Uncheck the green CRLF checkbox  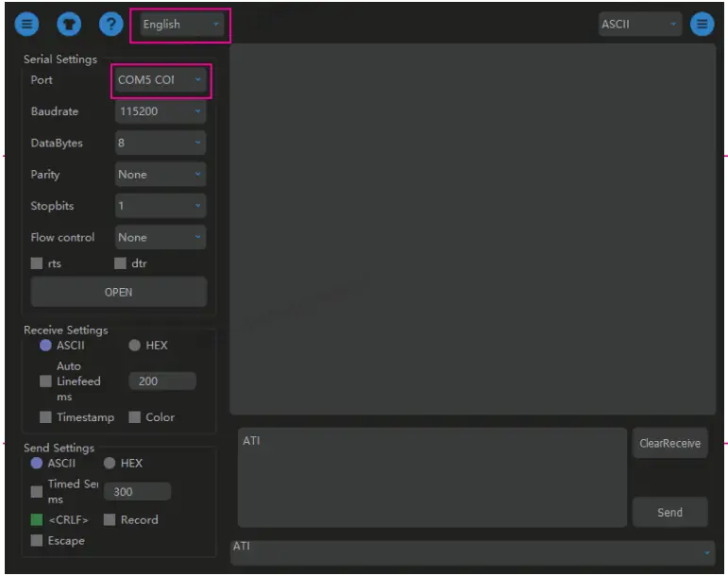click(36, 520)
